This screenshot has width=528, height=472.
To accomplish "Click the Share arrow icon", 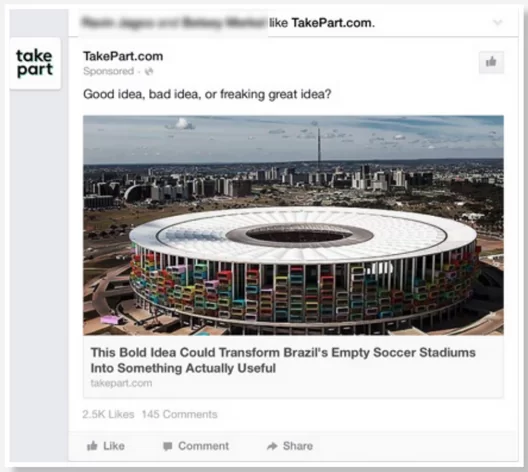I will click(x=272, y=446).
